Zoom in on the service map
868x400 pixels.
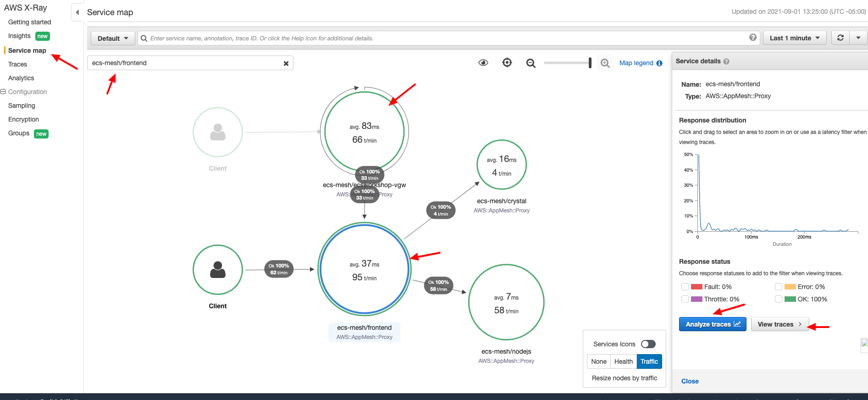tap(605, 63)
